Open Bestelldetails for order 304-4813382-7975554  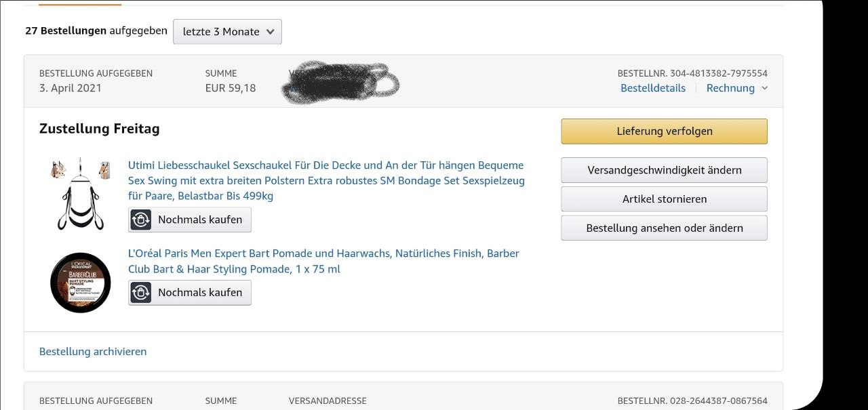[652, 88]
